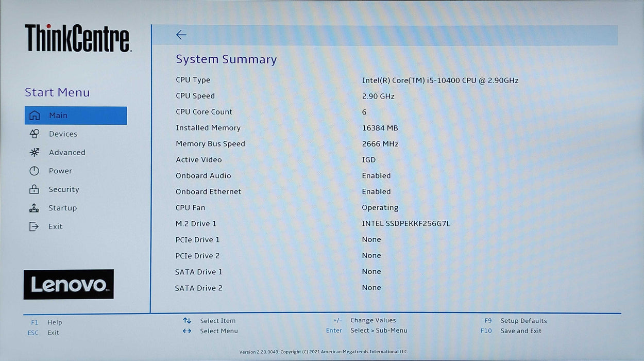Click the left-right arrows Select Menu icon
Viewport: 644px width, 361px height.
(x=187, y=331)
